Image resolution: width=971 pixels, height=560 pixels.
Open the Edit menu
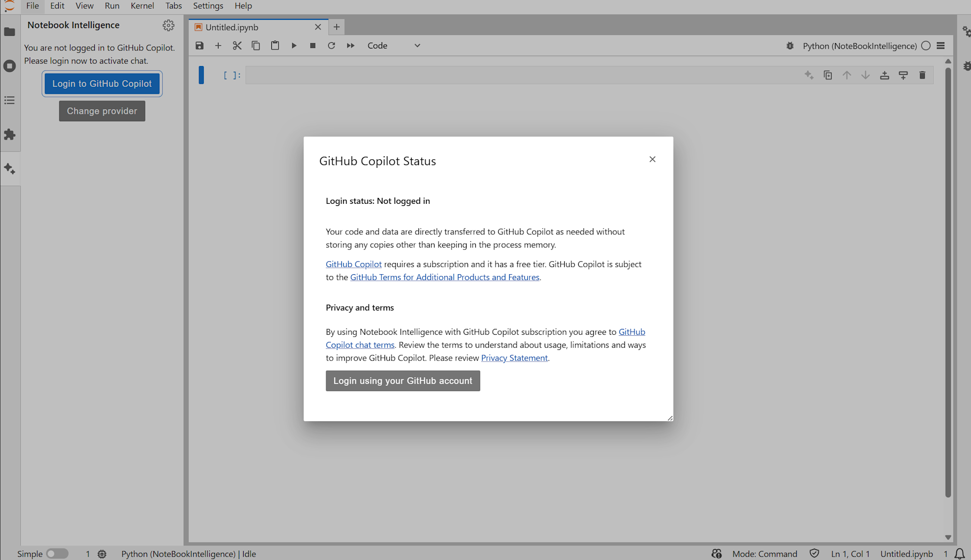[x=57, y=6]
